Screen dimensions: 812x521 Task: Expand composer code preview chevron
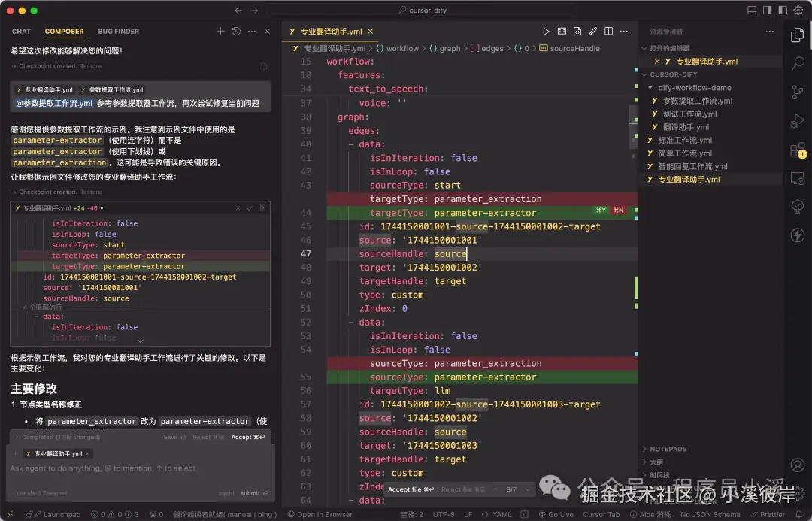140,341
